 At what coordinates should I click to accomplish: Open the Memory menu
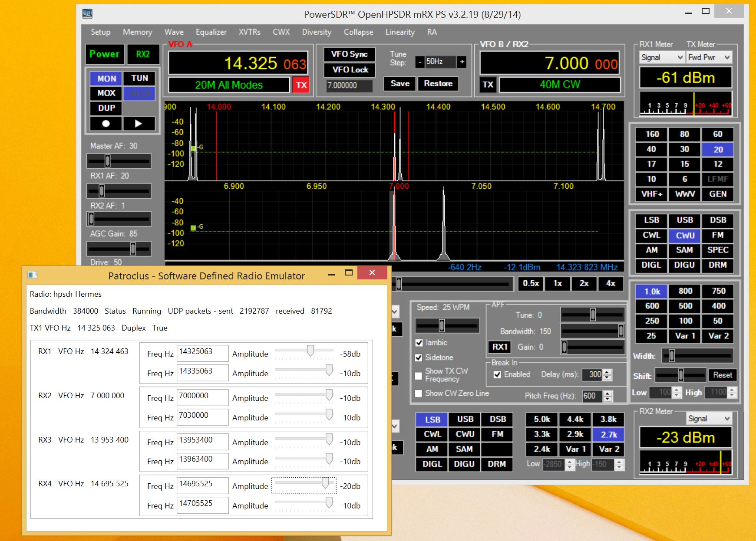(x=137, y=32)
